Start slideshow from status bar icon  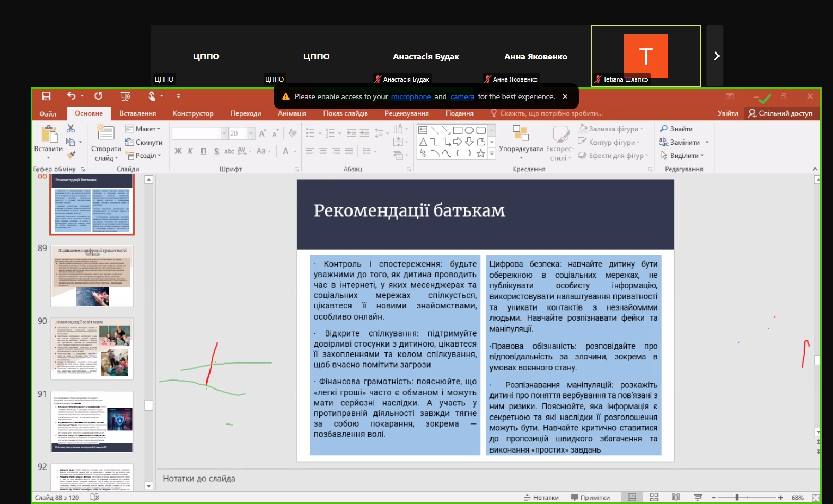pos(698,498)
